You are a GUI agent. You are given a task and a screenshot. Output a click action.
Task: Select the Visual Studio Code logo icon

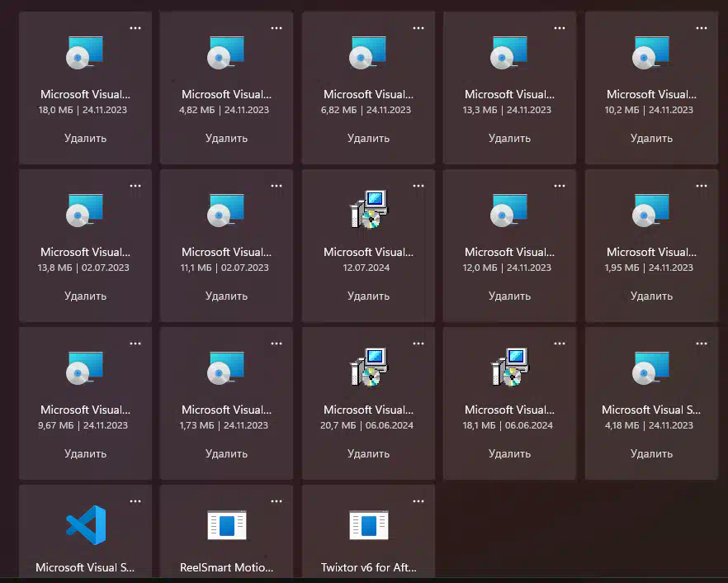tap(86, 525)
